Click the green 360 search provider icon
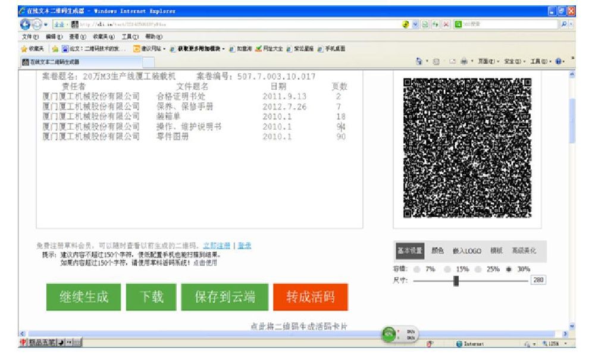 (x=458, y=24)
